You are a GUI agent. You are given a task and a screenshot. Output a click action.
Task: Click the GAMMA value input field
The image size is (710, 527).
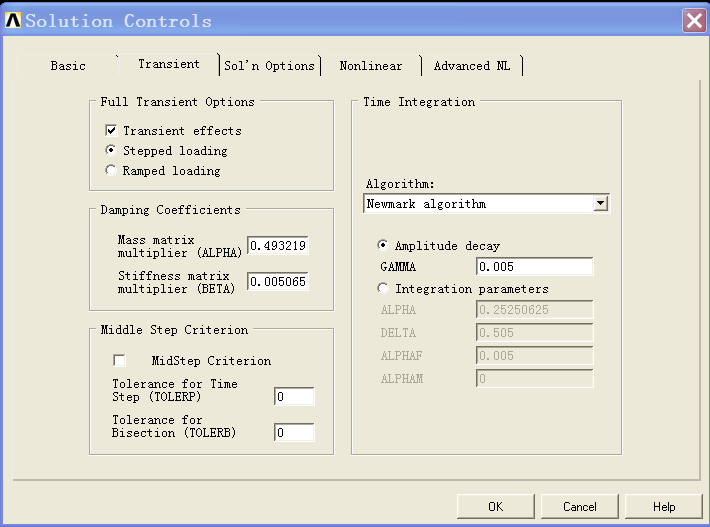[x=534, y=267]
